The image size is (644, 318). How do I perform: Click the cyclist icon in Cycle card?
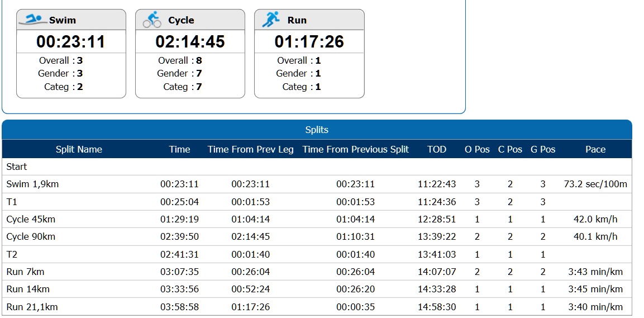tap(152, 20)
